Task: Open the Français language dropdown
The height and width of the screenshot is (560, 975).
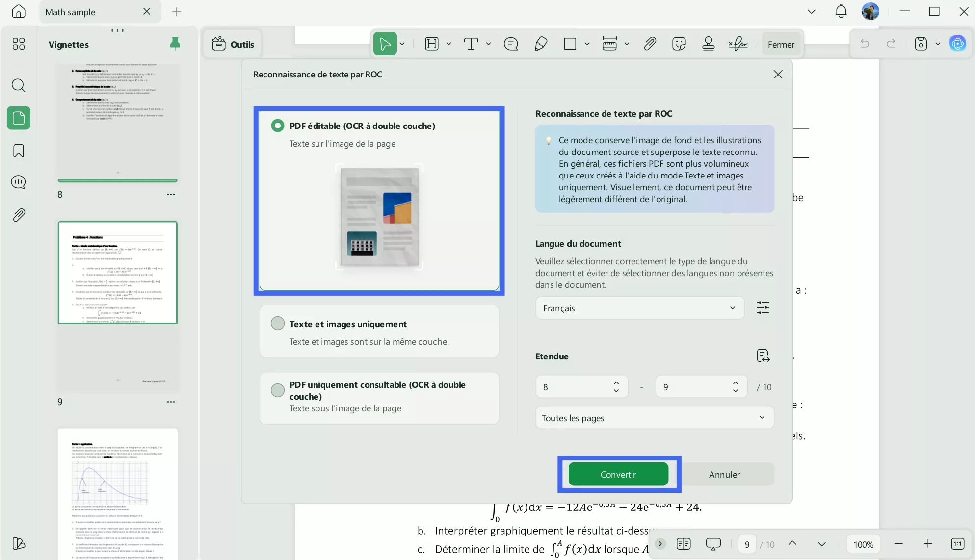Action: point(639,308)
